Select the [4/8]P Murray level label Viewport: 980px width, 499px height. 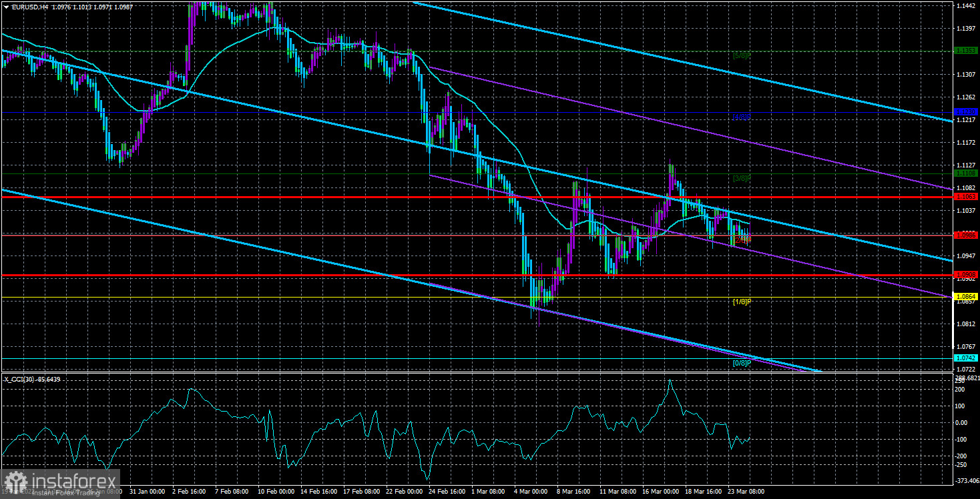(742, 117)
